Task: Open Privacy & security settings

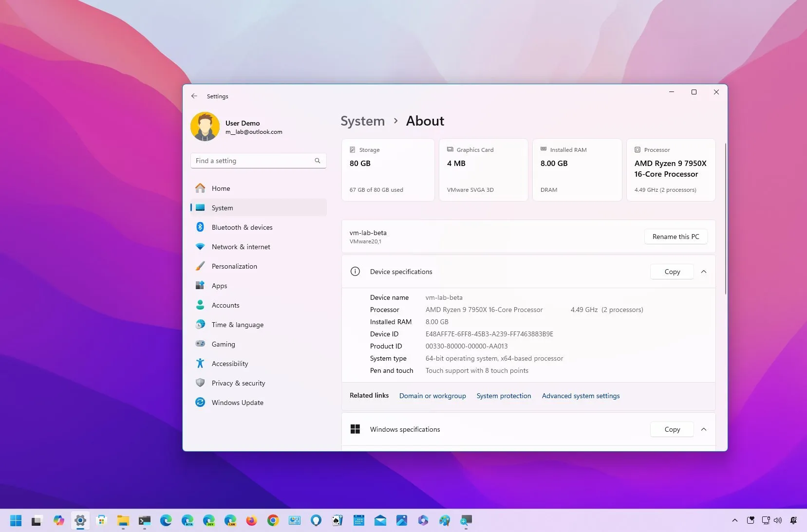Action: point(238,383)
